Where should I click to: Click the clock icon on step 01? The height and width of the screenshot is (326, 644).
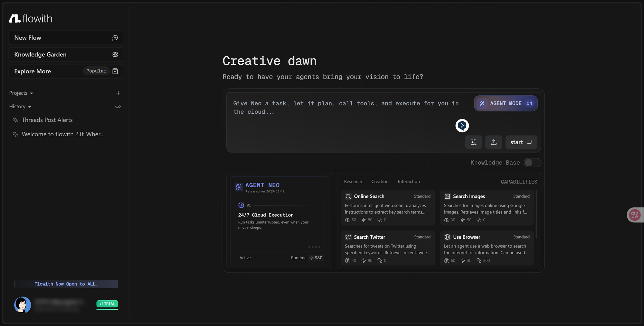(241, 205)
